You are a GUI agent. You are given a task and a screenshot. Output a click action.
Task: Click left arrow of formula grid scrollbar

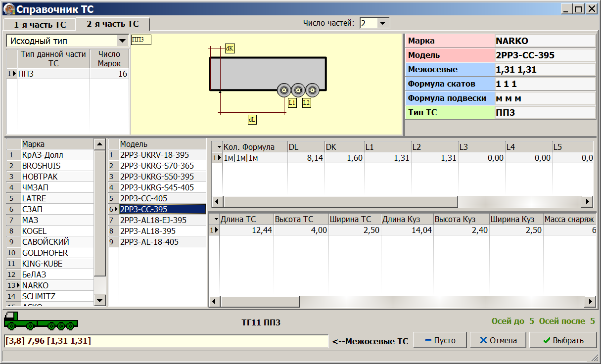pos(218,202)
